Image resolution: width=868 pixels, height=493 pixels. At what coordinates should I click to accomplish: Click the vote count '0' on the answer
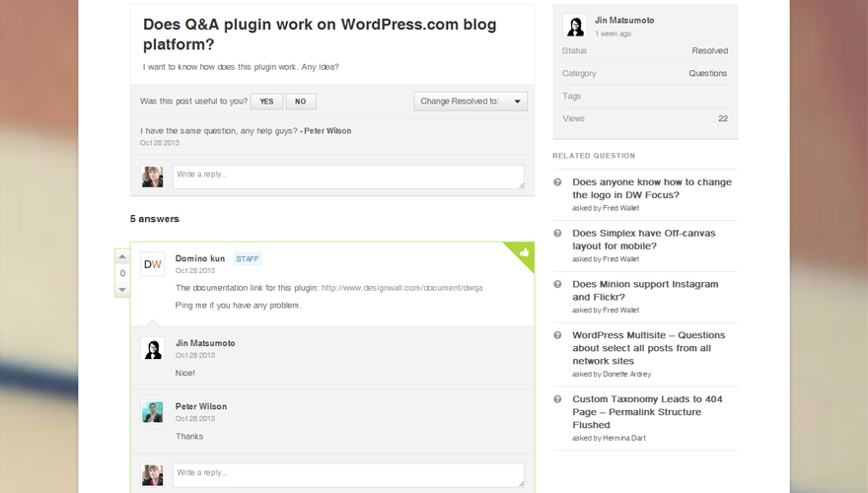pos(122,273)
